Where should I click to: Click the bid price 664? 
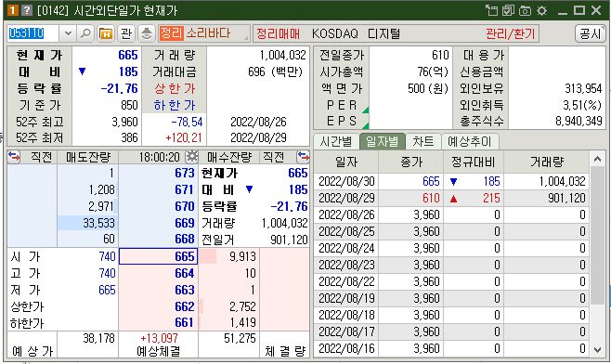pyautogui.click(x=185, y=274)
